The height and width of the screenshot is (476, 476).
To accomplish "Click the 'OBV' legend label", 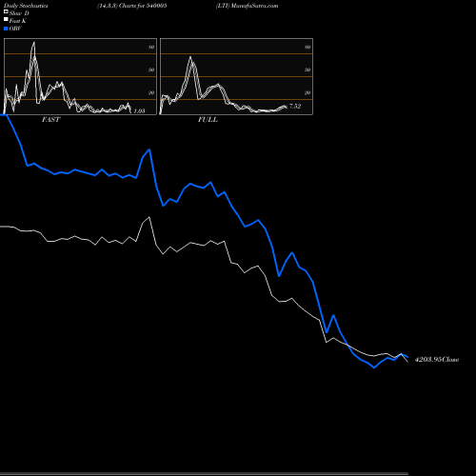I will [15, 29].
